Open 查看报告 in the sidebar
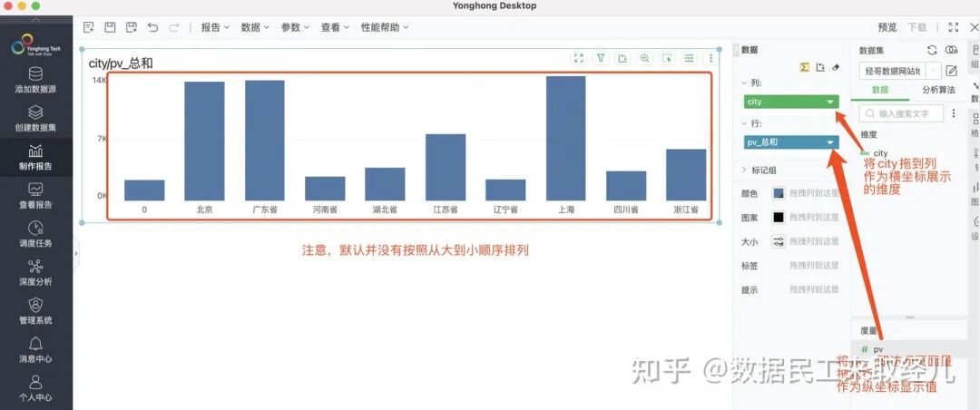This screenshot has height=410, width=980. pyautogui.click(x=35, y=196)
